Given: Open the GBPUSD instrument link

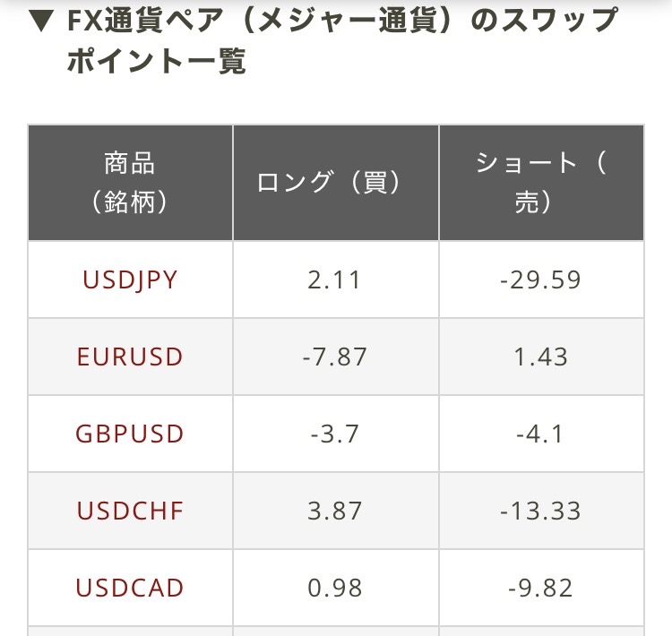Looking at the screenshot, I should tap(130, 434).
